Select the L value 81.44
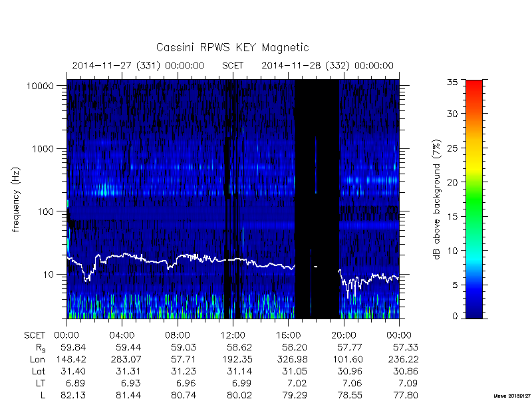 tap(128, 395)
